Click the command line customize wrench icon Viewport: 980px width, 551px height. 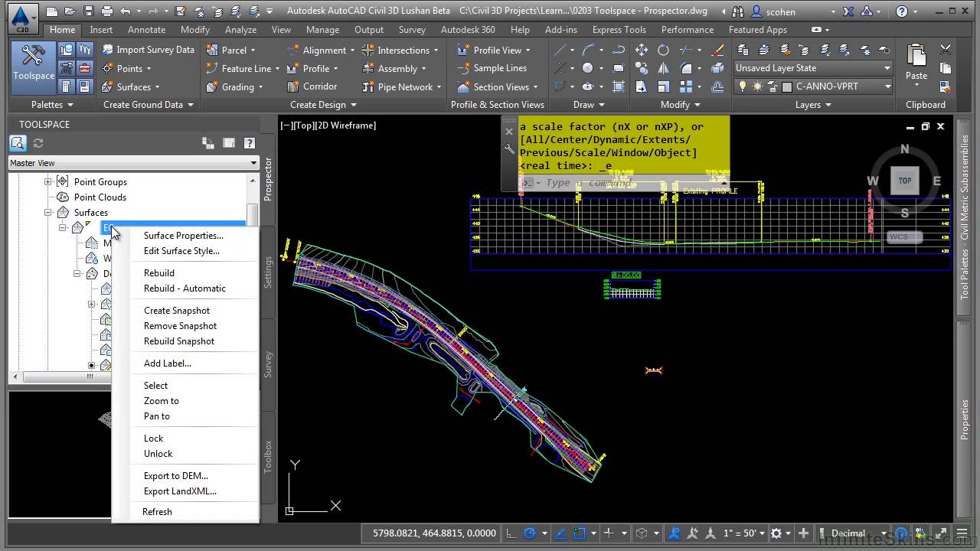[509, 149]
